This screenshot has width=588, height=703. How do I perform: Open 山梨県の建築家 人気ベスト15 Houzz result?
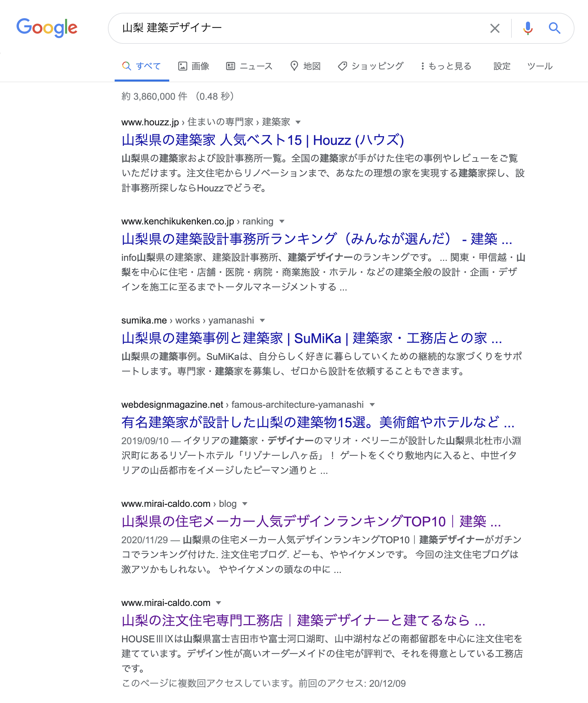(263, 140)
